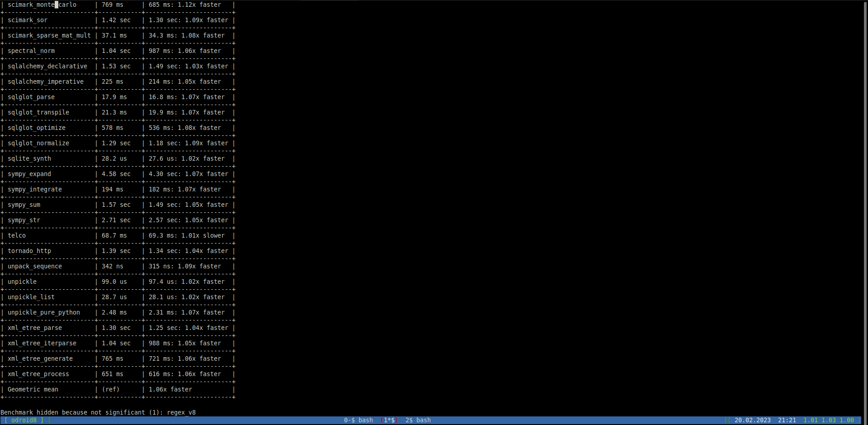This screenshot has height=425, width=868.
Task: Click the scimark_monte_carlo benchmark name
Action: (42, 5)
